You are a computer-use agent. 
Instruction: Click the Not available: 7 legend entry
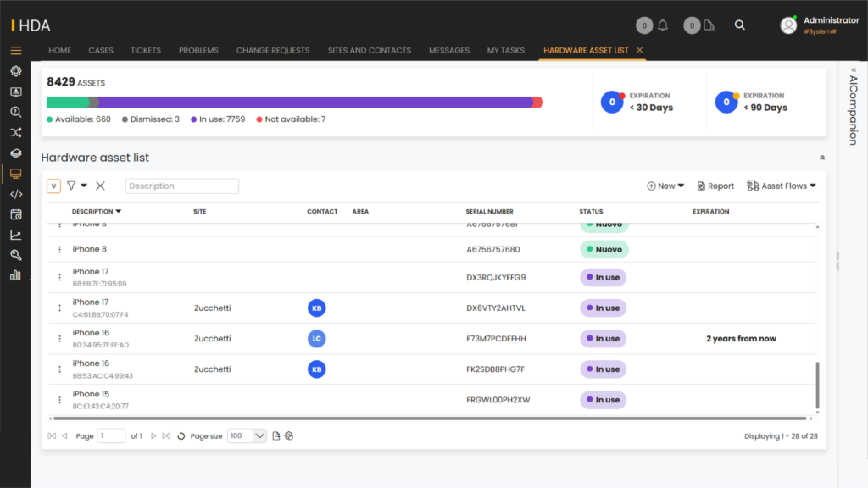tap(291, 119)
